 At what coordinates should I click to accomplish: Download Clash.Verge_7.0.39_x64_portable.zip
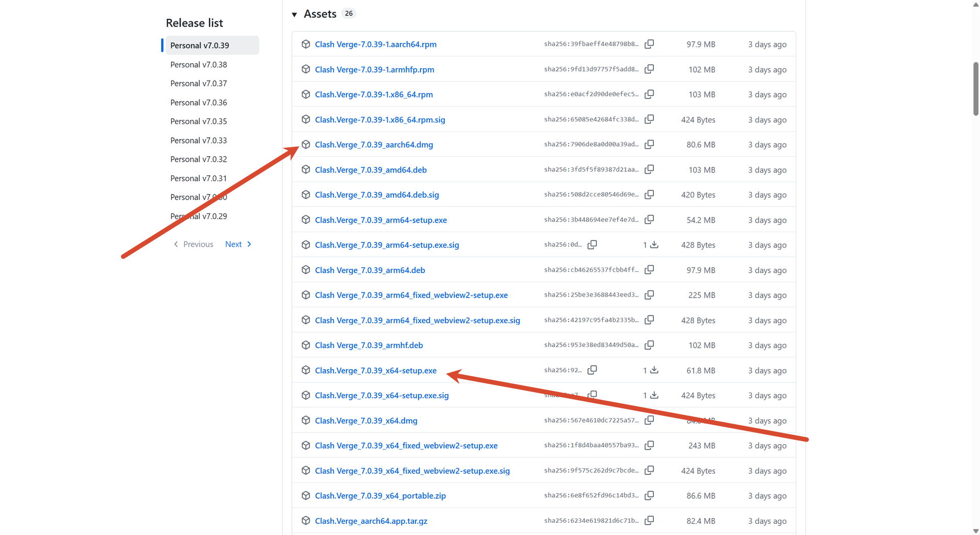(x=380, y=495)
